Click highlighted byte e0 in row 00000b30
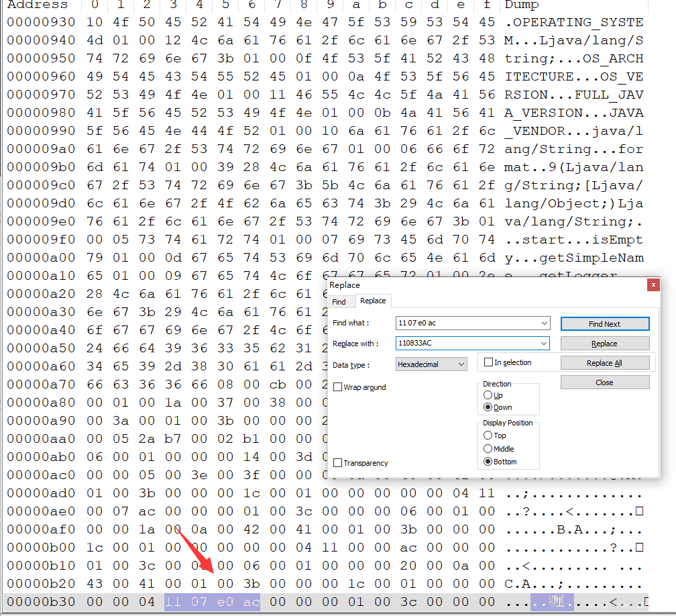This screenshot has width=676, height=616. 225,602
